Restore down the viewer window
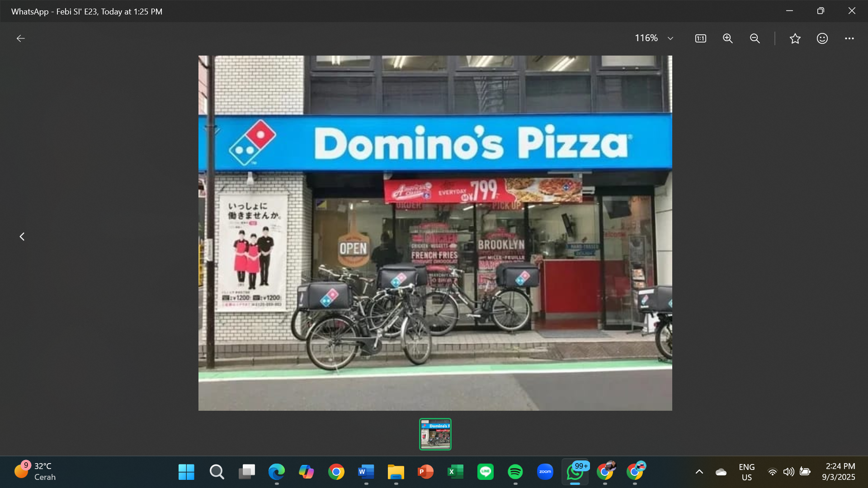Image resolution: width=868 pixels, height=488 pixels. (821, 11)
